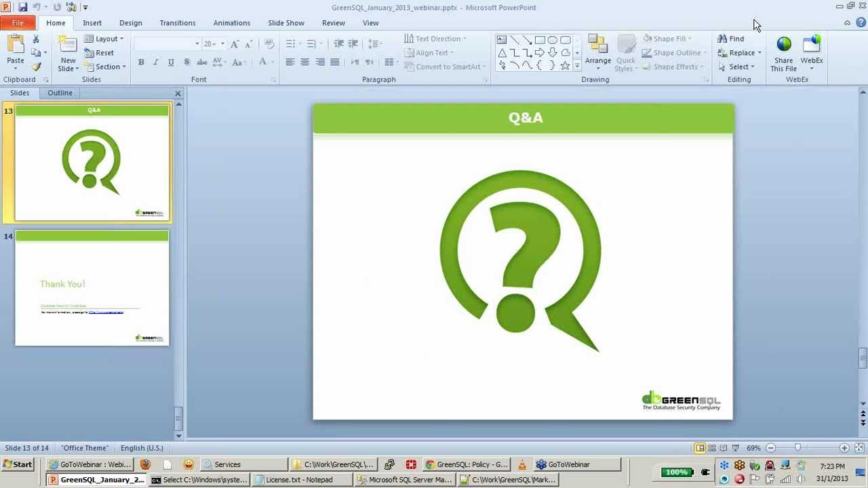Open the Font dialog launcher
The height and width of the screenshot is (488, 868).
pos(274,80)
